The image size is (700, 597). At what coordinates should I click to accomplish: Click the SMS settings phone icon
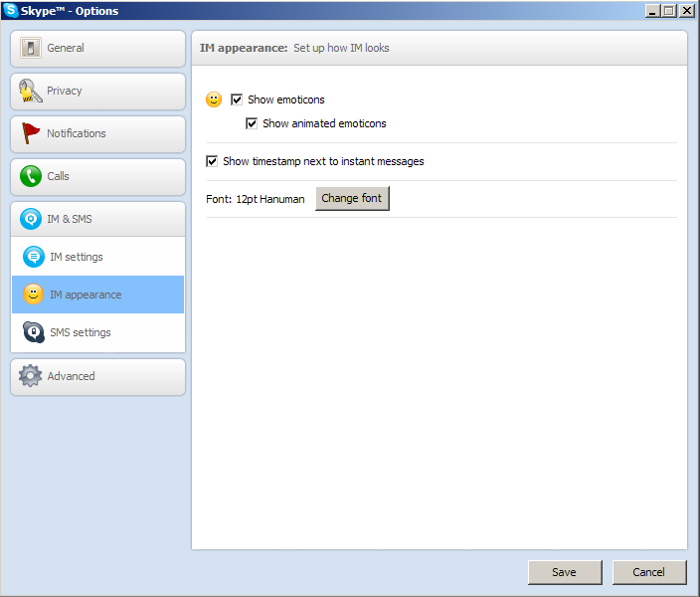34,332
